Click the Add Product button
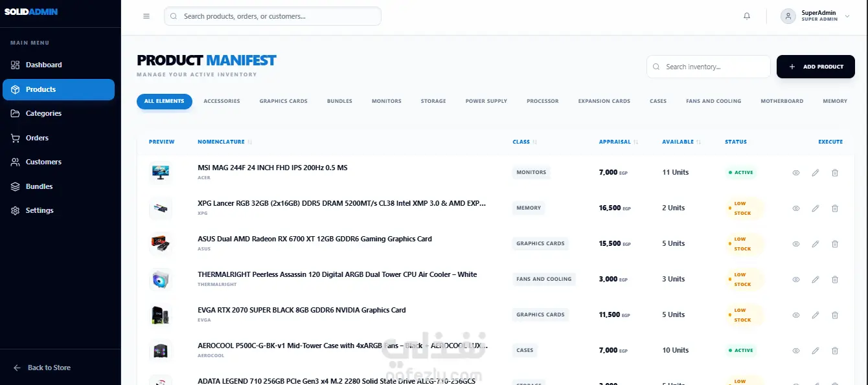 pyautogui.click(x=816, y=67)
